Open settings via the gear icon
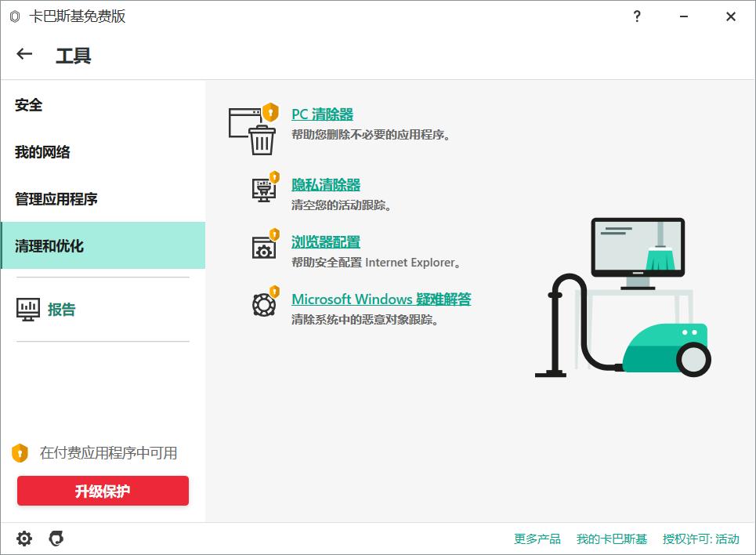Image resolution: width=756 pixels, height=555 pixels. (24, 539)
